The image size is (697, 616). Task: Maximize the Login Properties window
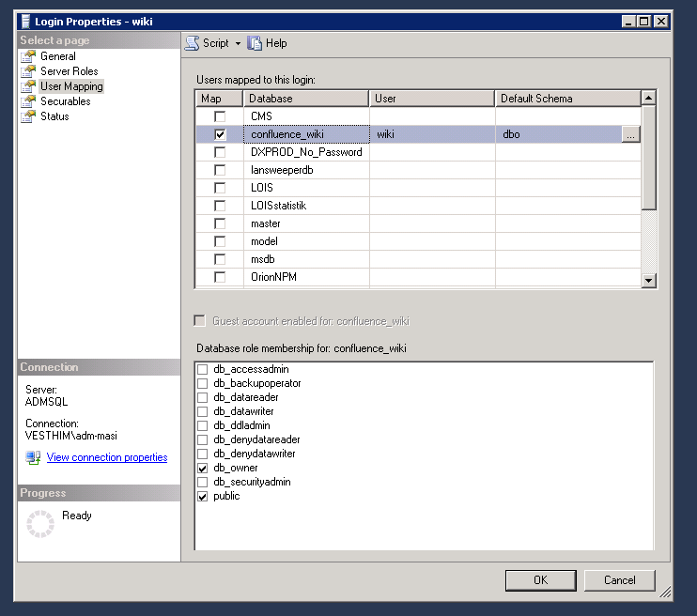643,22
